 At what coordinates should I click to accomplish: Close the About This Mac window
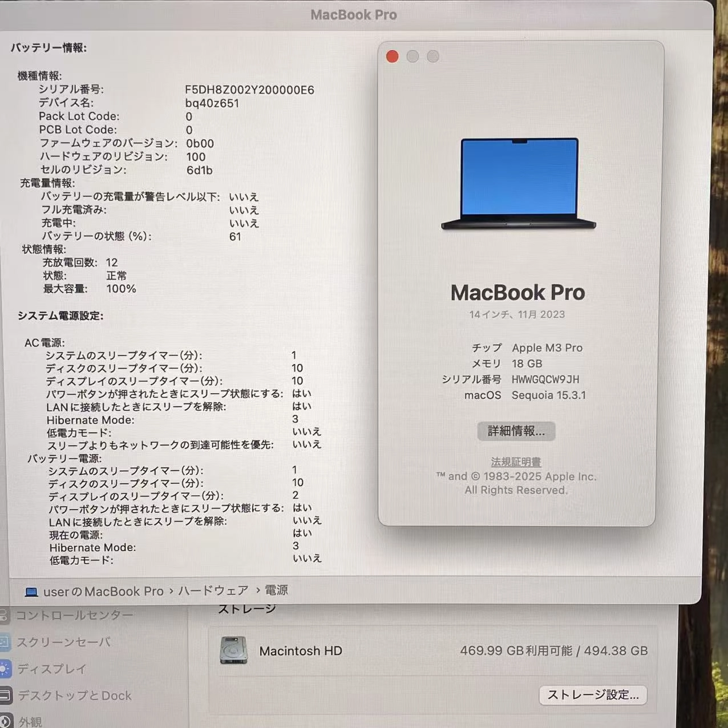tap(392, 56)
